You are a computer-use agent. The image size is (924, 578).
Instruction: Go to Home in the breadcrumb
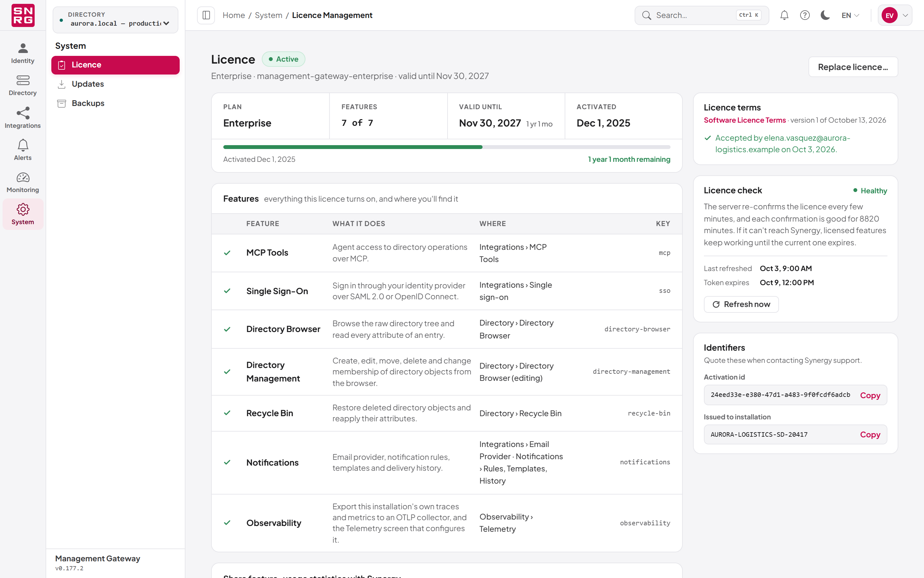pyautogui.click(x=234, y=15)
